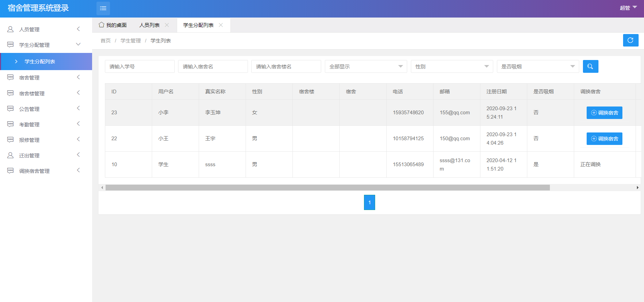This screenshot has width=644, height=302.
Task: Expand the 考勤管理 chevron
Action: 78,124
